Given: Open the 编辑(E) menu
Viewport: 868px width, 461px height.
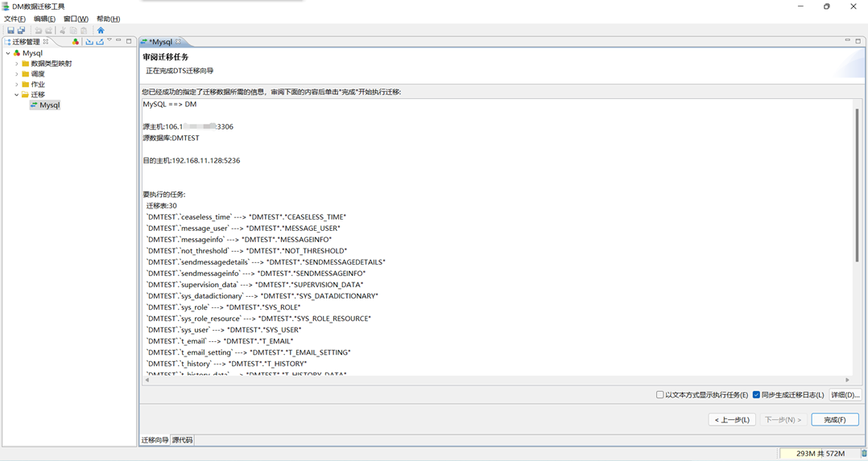Looking at the screenshot, I should (x=45, y=19).
